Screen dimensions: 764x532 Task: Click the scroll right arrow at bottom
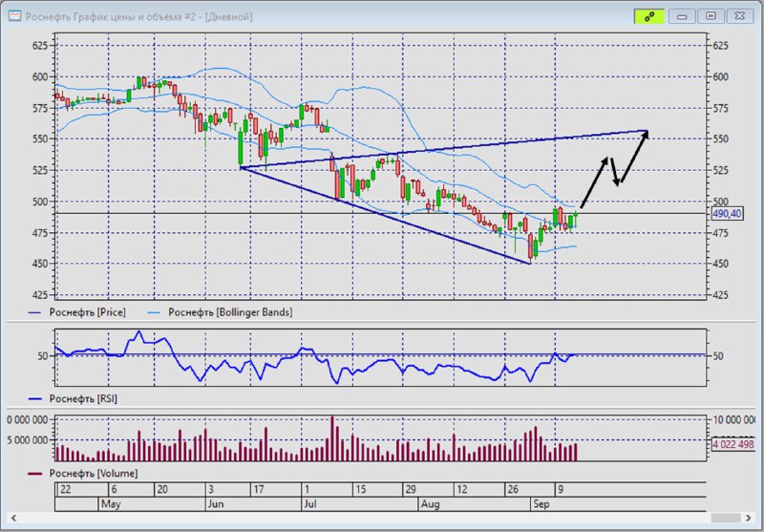(749, 518)
